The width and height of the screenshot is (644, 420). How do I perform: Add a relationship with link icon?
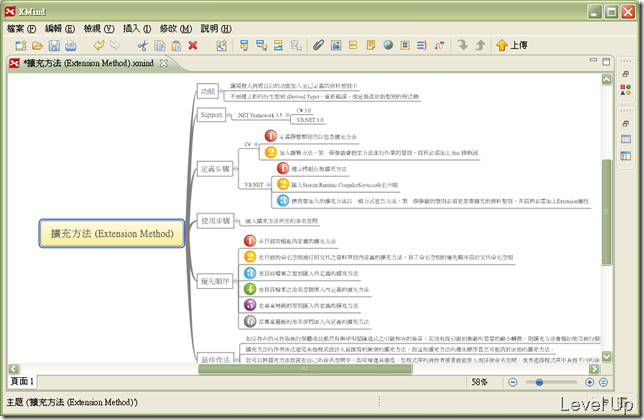439,45
